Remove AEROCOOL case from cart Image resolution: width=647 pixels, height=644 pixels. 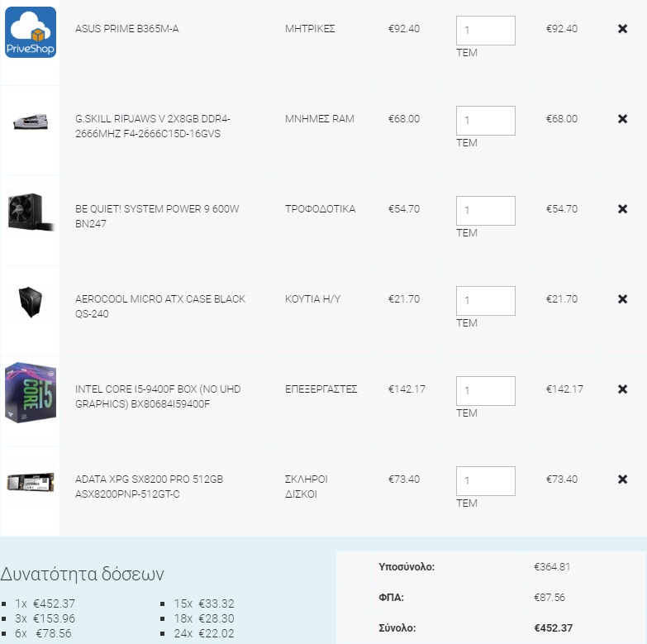622,299
